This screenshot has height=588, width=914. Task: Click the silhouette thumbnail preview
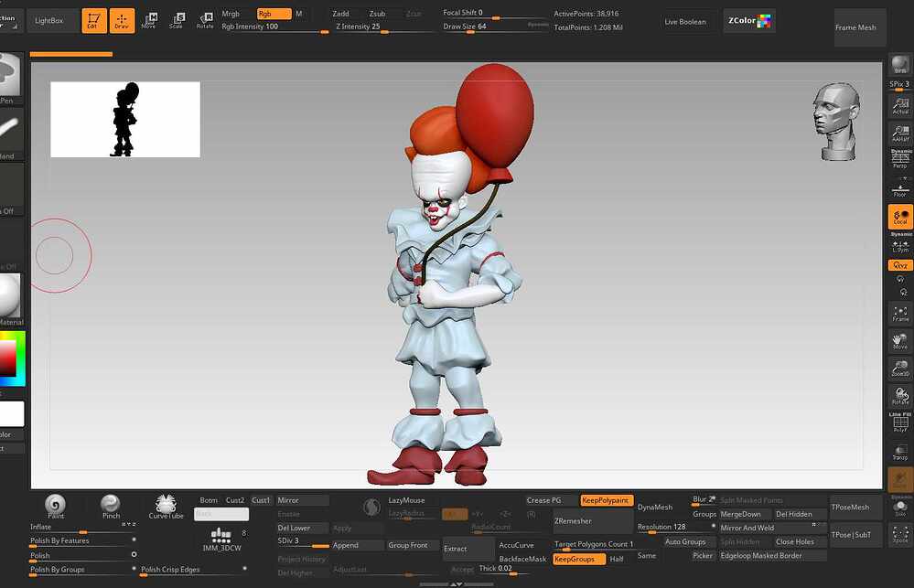click(125, 120)
